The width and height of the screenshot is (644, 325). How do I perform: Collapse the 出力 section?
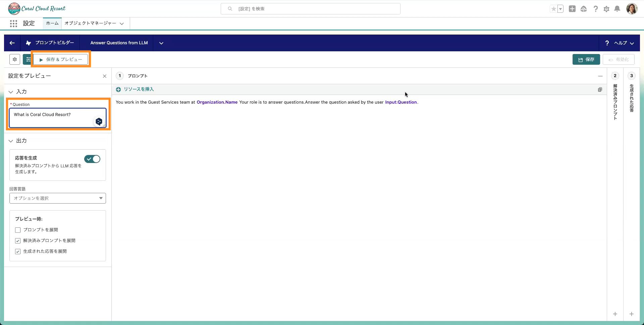[x=11, y=141]
